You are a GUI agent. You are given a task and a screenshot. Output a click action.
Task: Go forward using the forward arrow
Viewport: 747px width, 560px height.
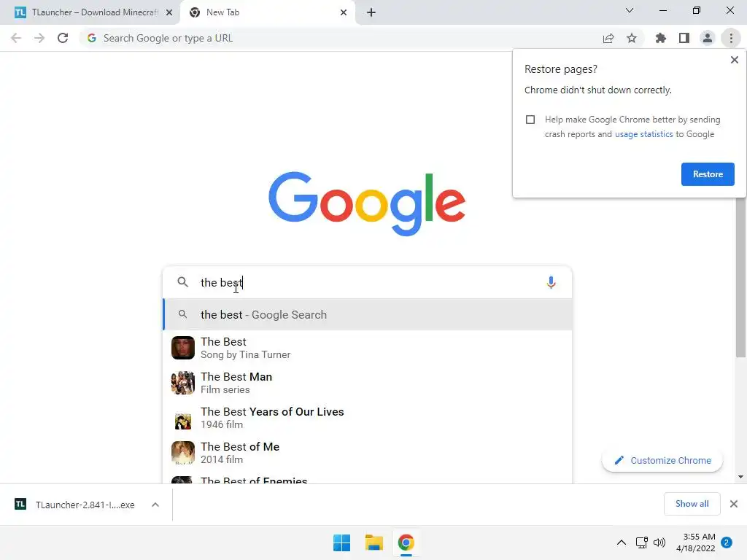[x=39, y=38]
